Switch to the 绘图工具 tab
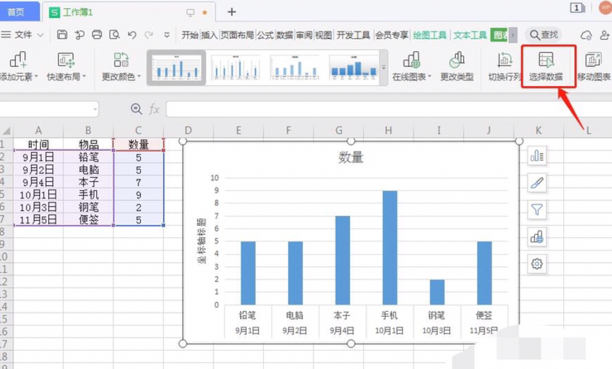The image size is (612, 369). pyautogui.click(x=430, y=35)
